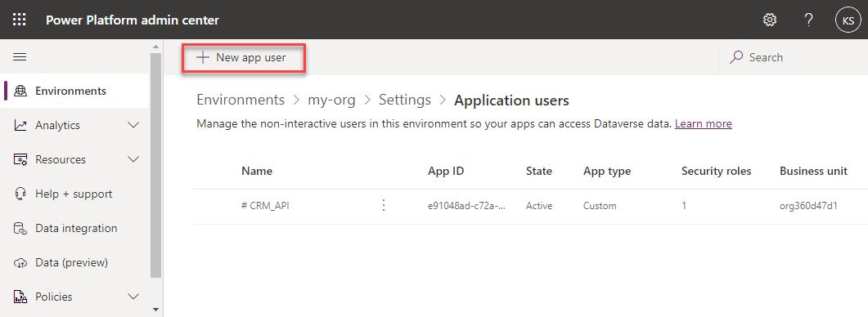Click the help question mark icon
The image size is (868, 317).
[809, 20]
